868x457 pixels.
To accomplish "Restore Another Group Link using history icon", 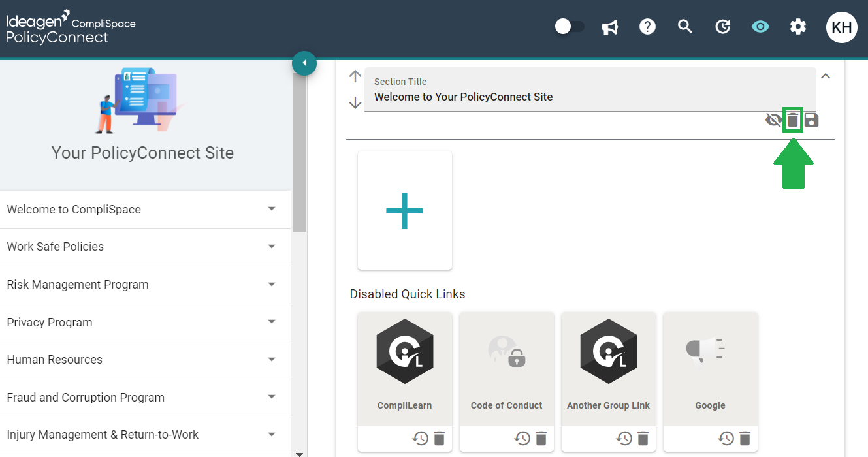I will pyautogui.click(x=624, y=439).
